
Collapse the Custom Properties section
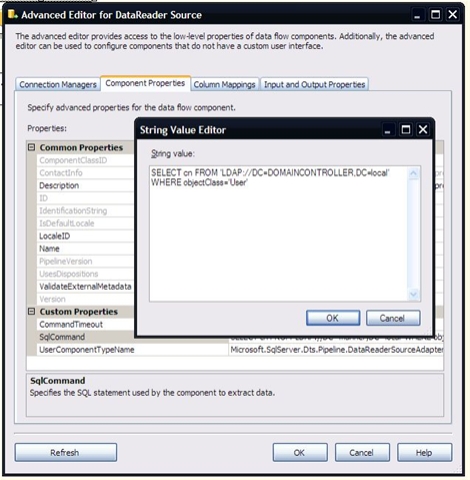tap(32, 311)
